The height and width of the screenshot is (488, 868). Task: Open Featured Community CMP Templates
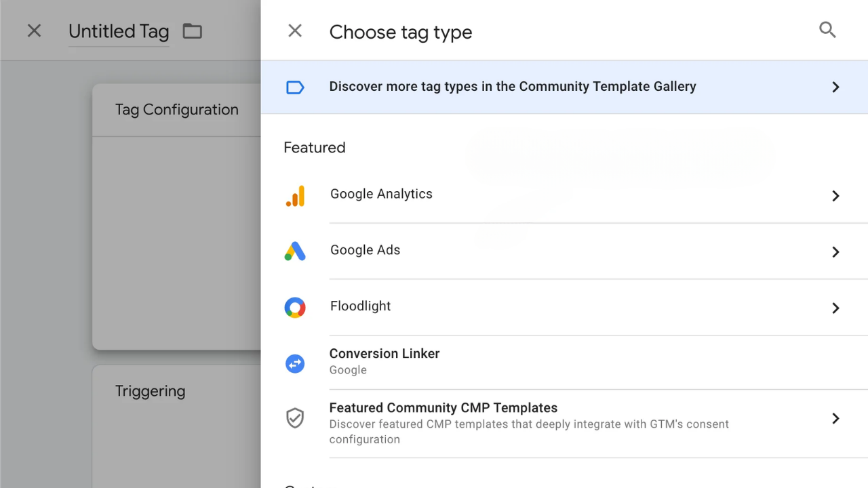(x=564, y=424)
